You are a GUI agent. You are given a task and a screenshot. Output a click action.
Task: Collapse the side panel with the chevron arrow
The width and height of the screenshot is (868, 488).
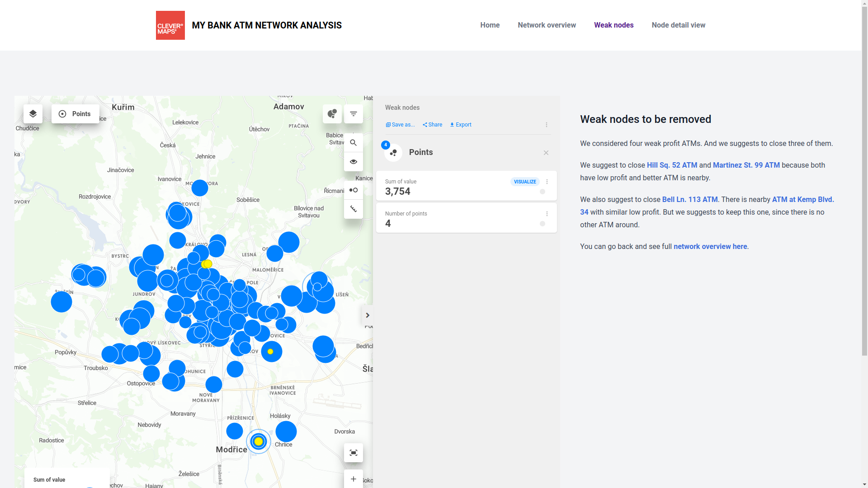pos(368,315)
